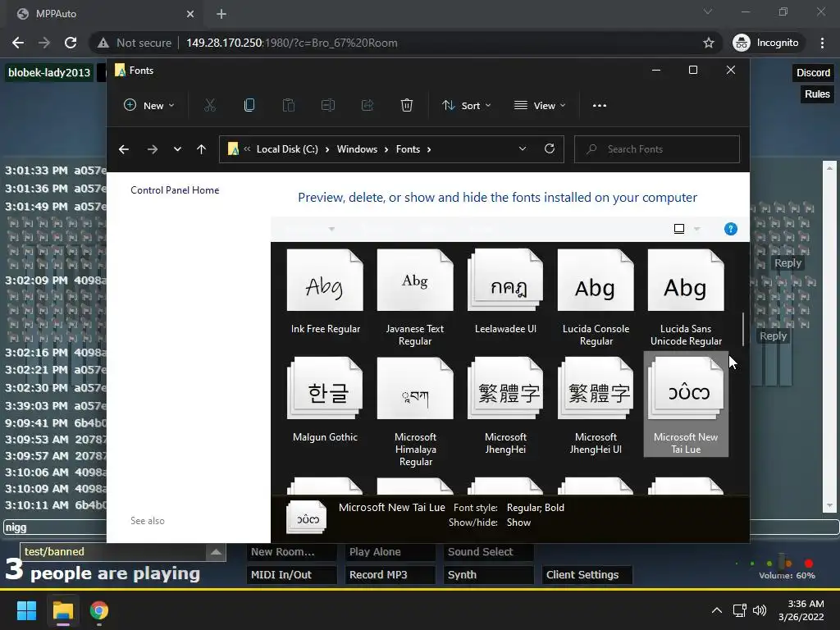Go up one folder level in explorer
Image resolution: width=840 pixels, height=630 pixels.
(202, 149)
